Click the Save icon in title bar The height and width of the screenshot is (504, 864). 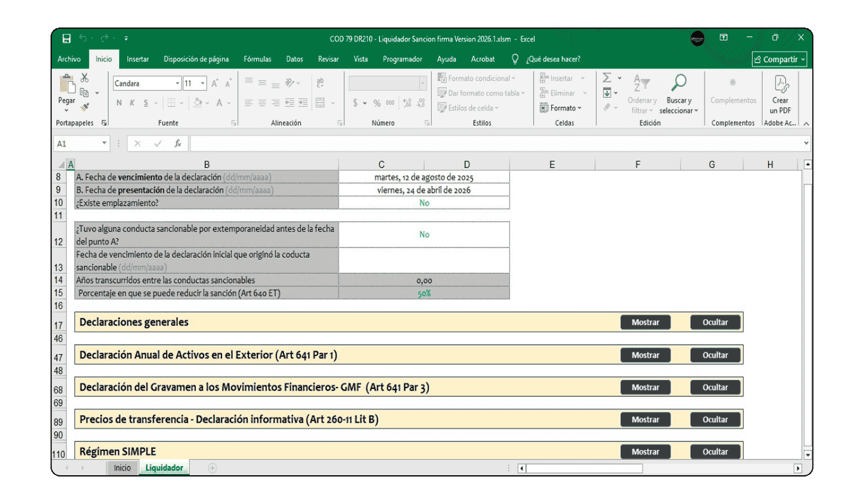67,38
